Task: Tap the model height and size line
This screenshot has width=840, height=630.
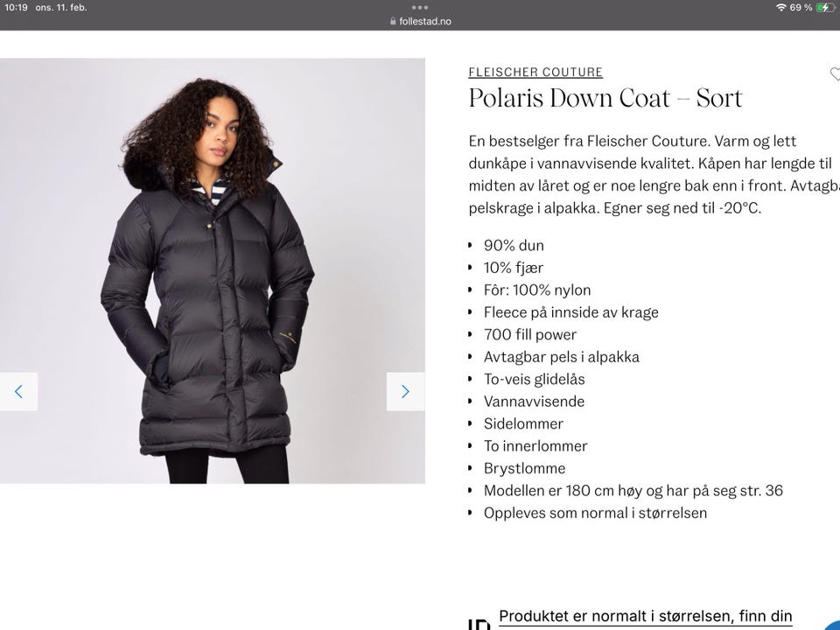Action: (633, 491)
